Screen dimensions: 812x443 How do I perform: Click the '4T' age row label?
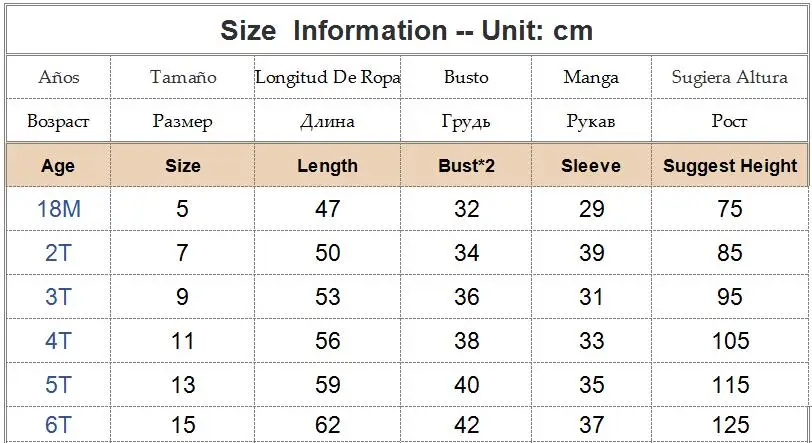pos(57,341)
